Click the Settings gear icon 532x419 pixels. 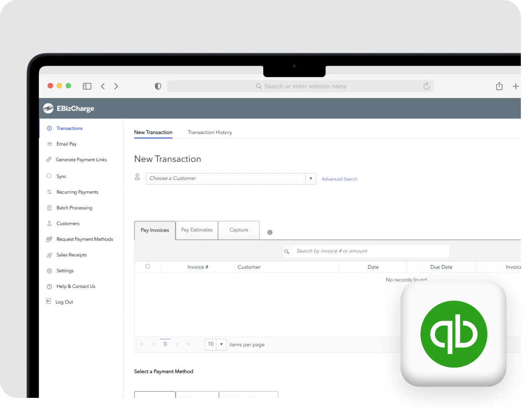49,271
